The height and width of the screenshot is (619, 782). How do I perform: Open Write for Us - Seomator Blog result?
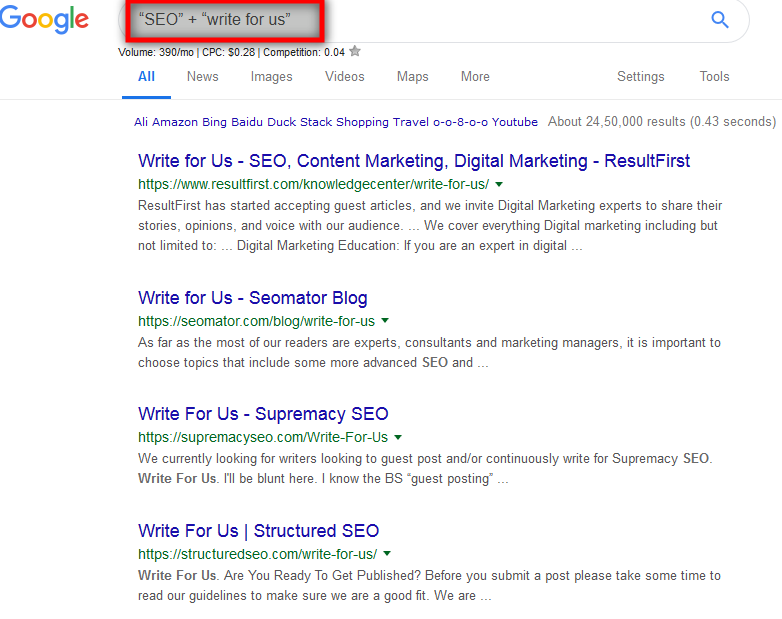click(253, 298)
